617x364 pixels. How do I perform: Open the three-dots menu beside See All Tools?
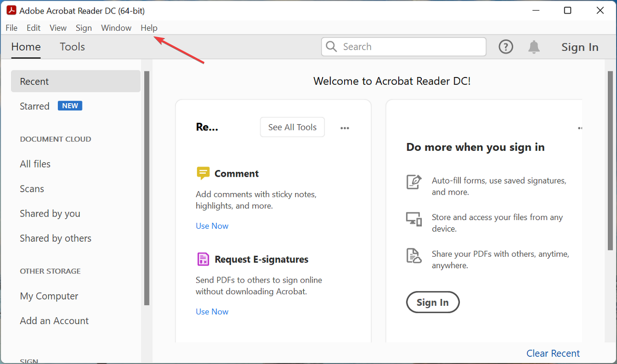point(345,128)
